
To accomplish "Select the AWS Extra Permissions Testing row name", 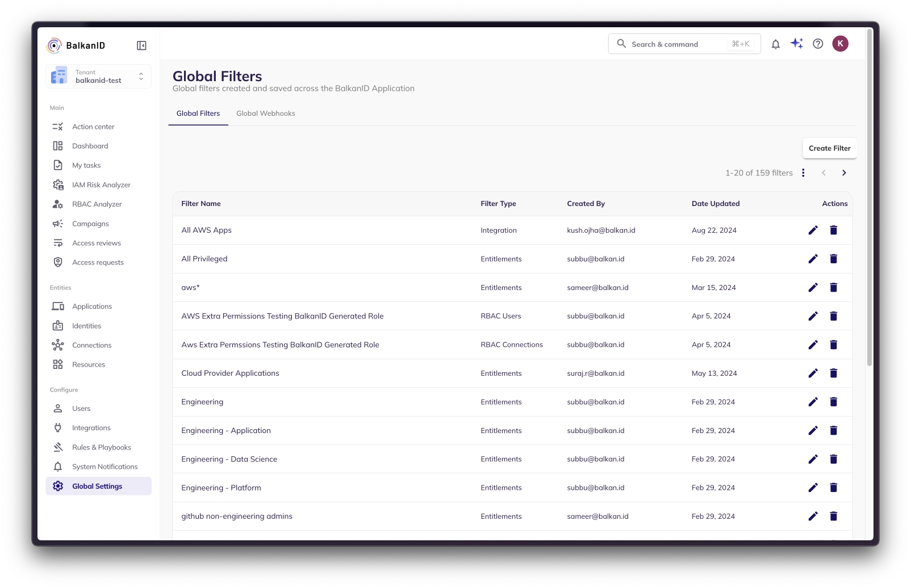I will click(x=282, y=316).
